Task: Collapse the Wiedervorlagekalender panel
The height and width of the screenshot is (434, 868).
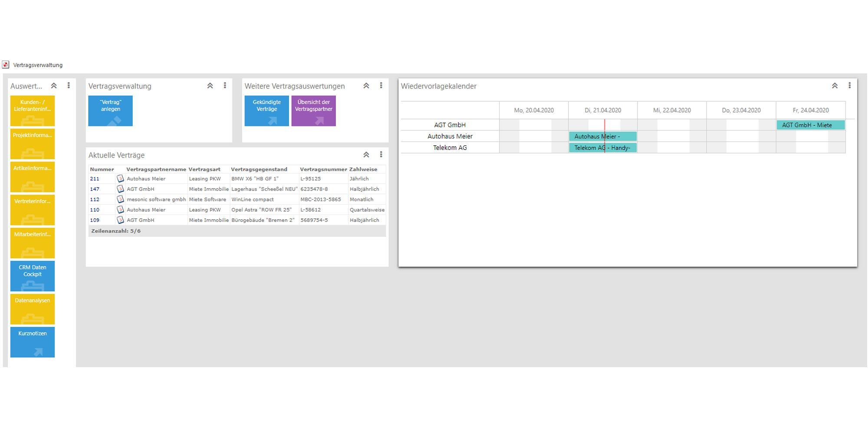Action: 835,86
